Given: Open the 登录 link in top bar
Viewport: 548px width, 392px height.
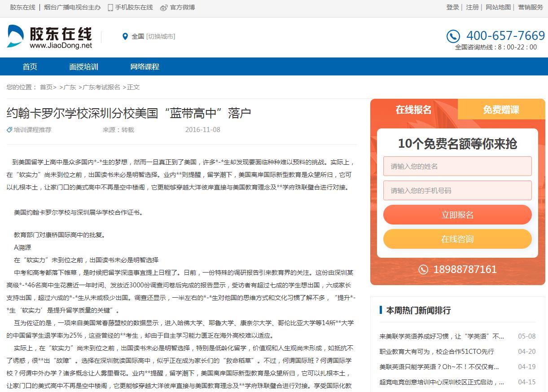Looking at the screenshot, I should (x=453, y=7).
